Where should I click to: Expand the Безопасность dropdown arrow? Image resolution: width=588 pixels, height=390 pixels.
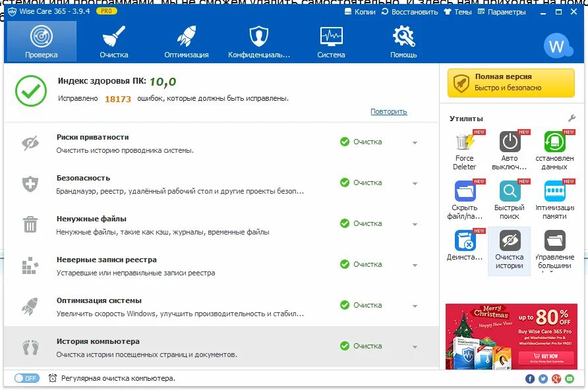click(x=415, y=184)
